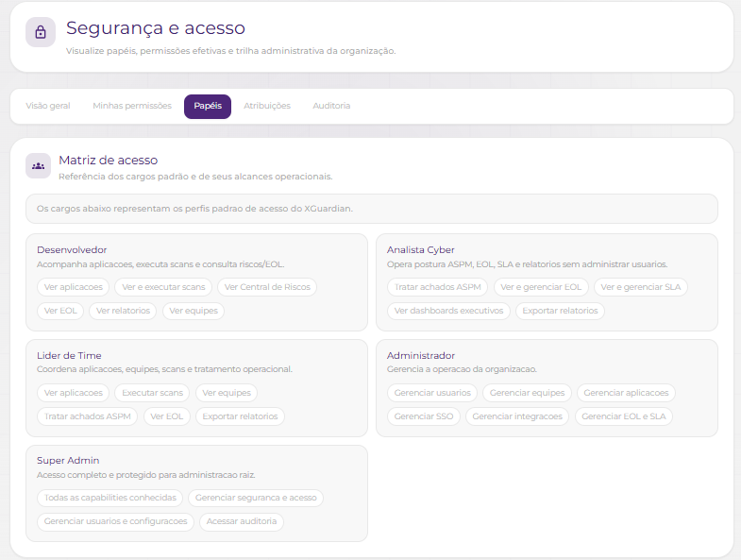Click the Gerenciar SSO chip
The height and width of the screenshot is (560, 741).
pos(424,416)
